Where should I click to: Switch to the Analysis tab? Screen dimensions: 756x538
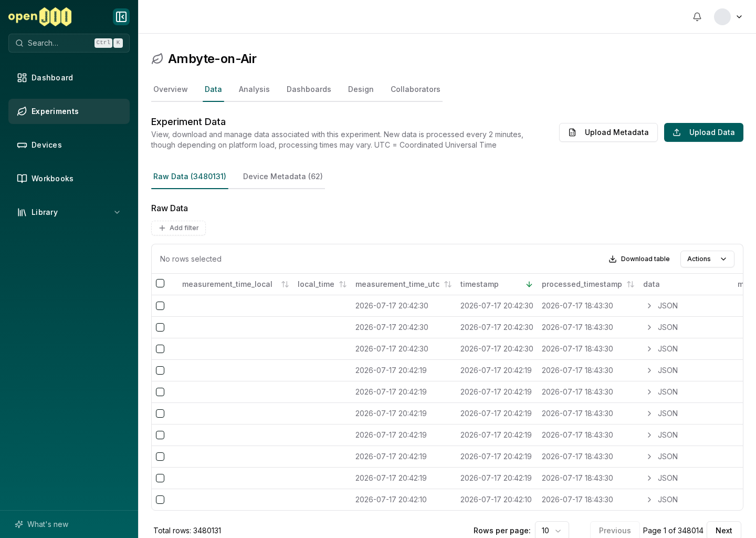pos(254,89)
